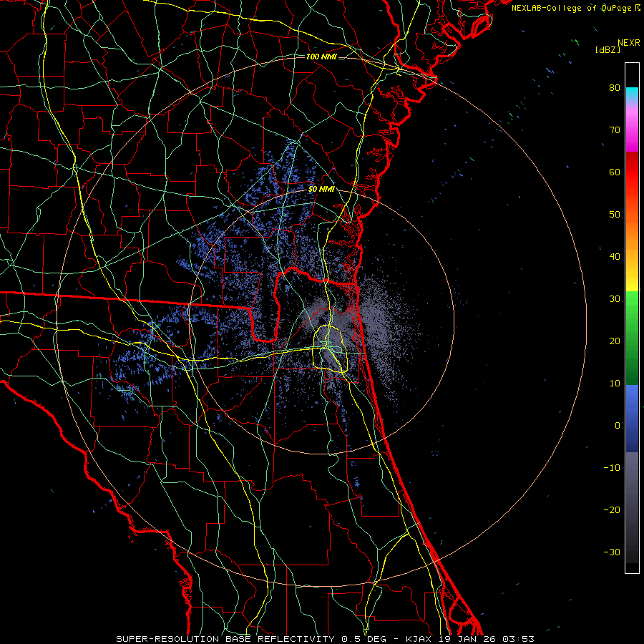Click the 60 dBZ scale value

pos(615,172)
